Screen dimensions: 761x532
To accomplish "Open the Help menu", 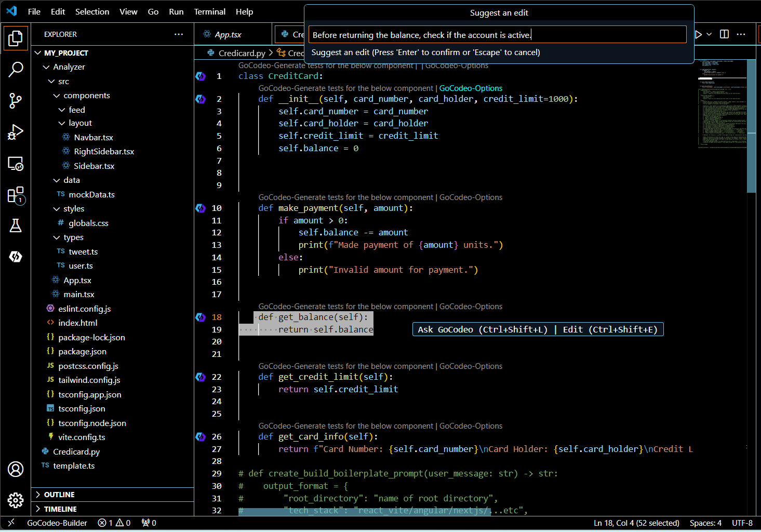I will [245, 11].
